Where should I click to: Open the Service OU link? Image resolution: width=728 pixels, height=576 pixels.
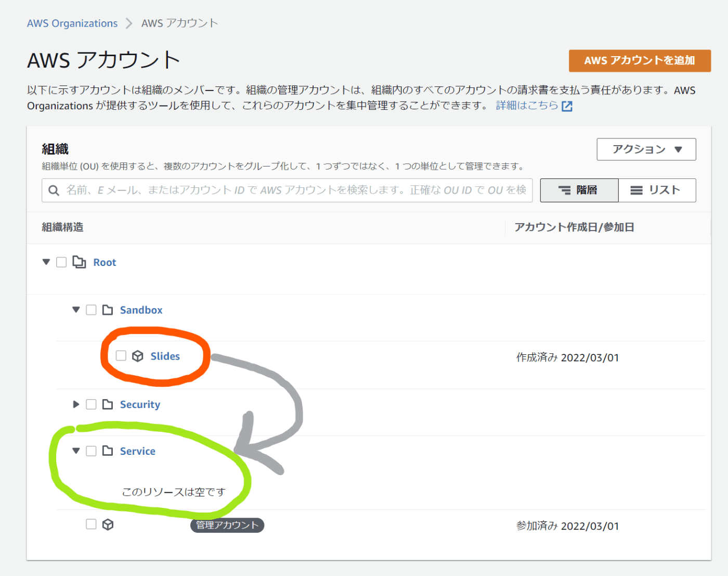point(137,451)
